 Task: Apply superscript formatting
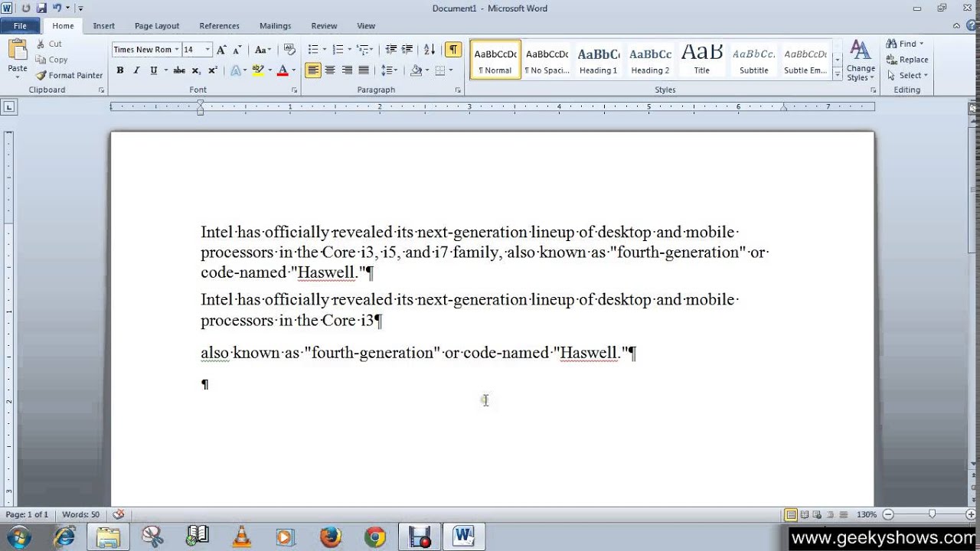click(x=213, y=70)
